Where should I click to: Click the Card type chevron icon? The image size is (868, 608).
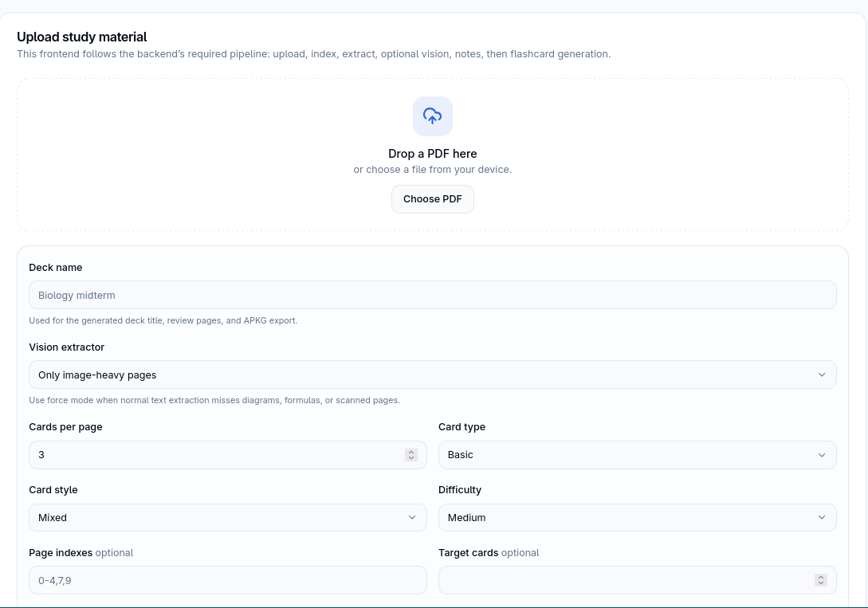822,455
